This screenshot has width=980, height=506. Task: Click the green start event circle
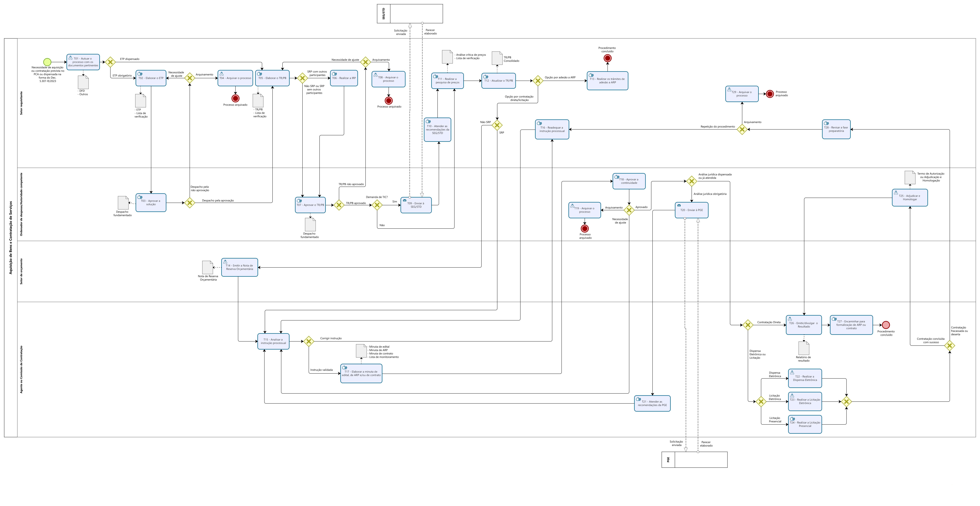tap(47, 62)
